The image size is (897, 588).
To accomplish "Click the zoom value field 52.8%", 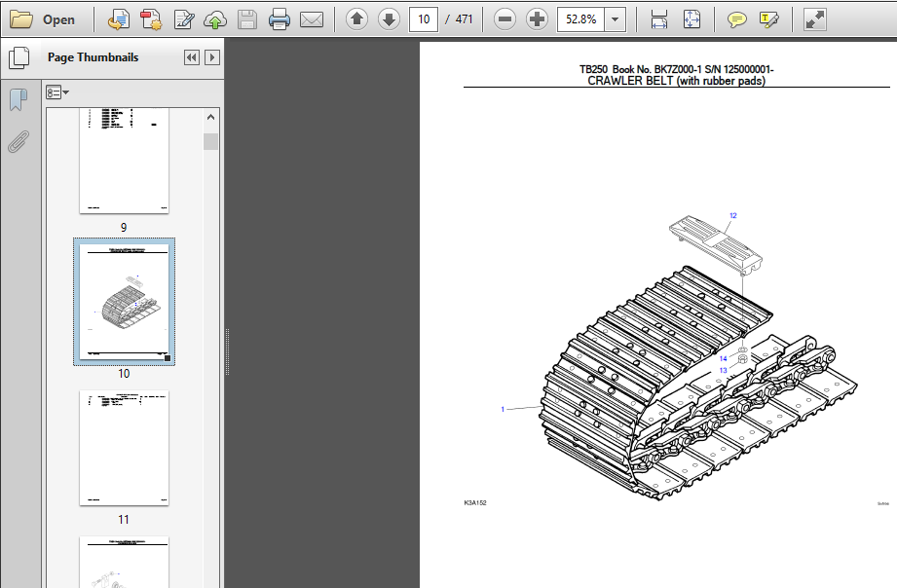I will tap(580, 19).
